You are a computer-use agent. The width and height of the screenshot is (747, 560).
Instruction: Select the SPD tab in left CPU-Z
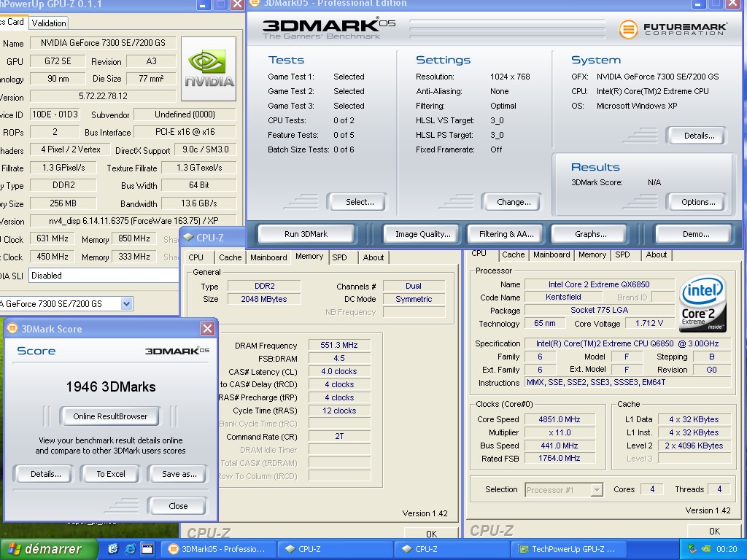tap(339, 257)
